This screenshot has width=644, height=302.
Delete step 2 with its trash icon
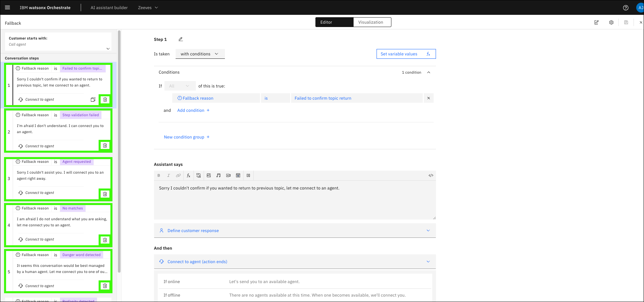[105, 146]
